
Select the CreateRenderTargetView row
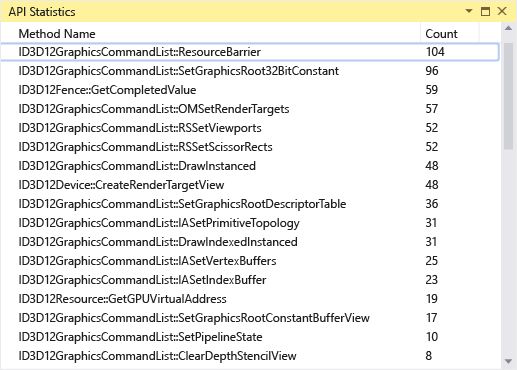[x=250, y=185]
